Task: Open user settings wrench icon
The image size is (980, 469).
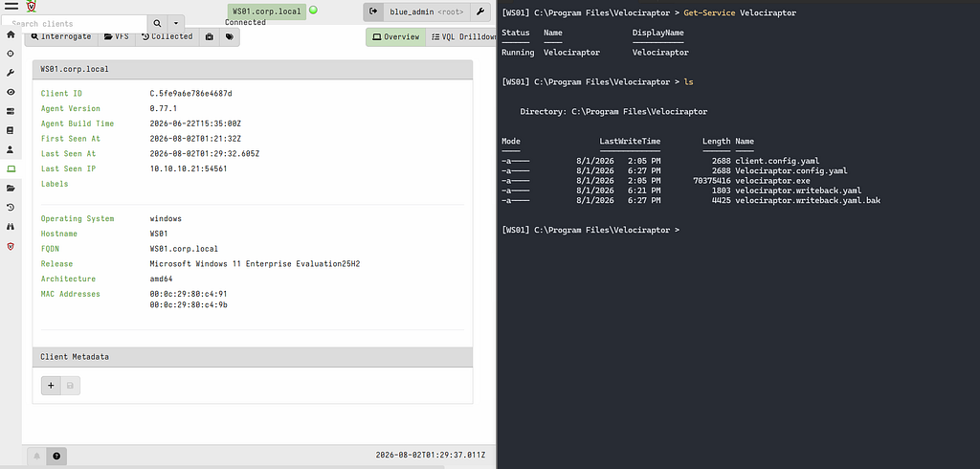Action: 480,11
